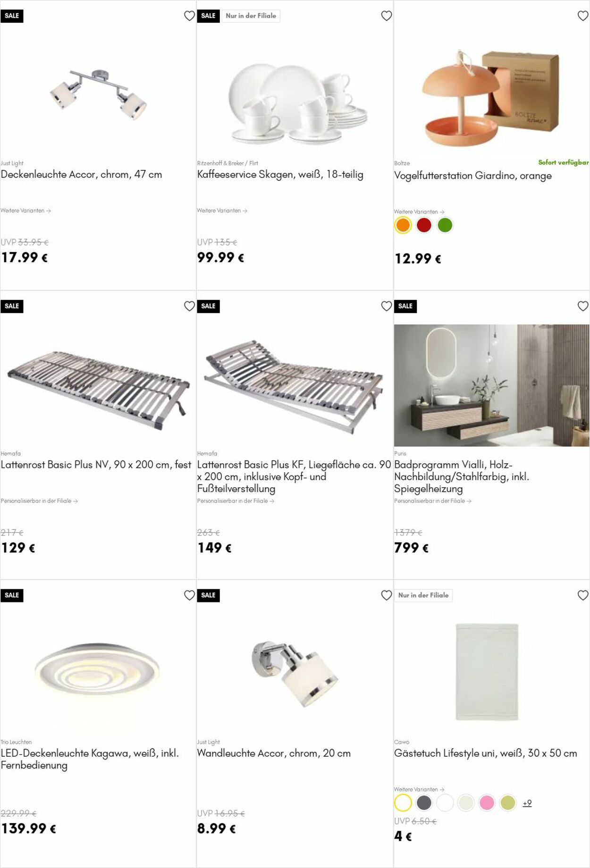Add Deckenleuchte Accor to wishlist via heart
This screenshot has width=590, height=868.
click(x=189, y=16)
